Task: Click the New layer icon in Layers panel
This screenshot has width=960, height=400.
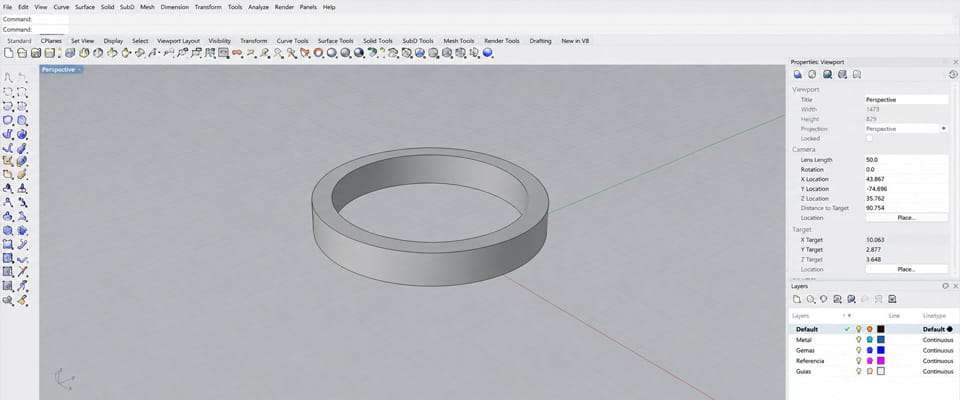Action: (x=797, y=300)
